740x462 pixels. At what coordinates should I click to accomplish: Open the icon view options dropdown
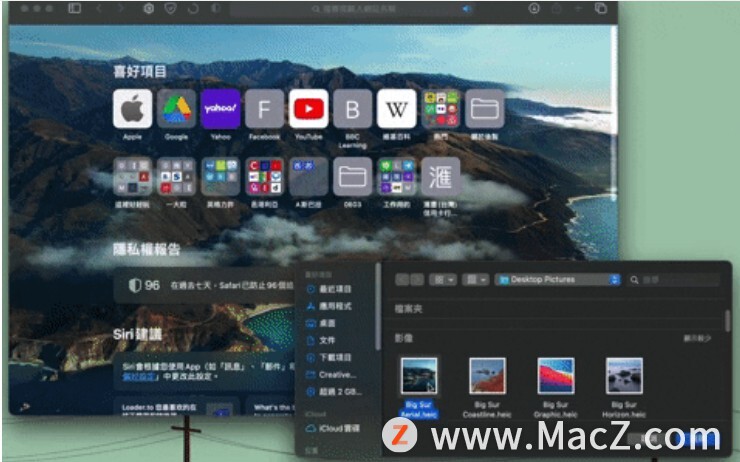(x=443, y=280)
